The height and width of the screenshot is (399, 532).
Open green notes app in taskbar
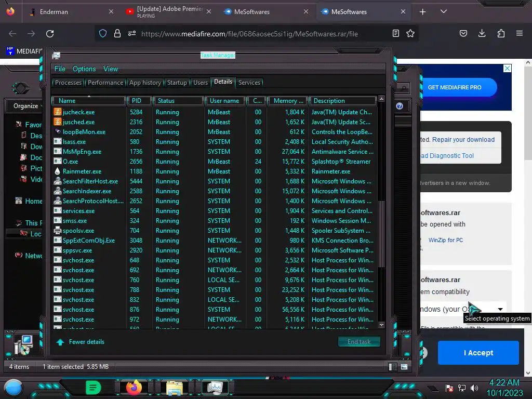pyautogui.click(x=93, y=388)
